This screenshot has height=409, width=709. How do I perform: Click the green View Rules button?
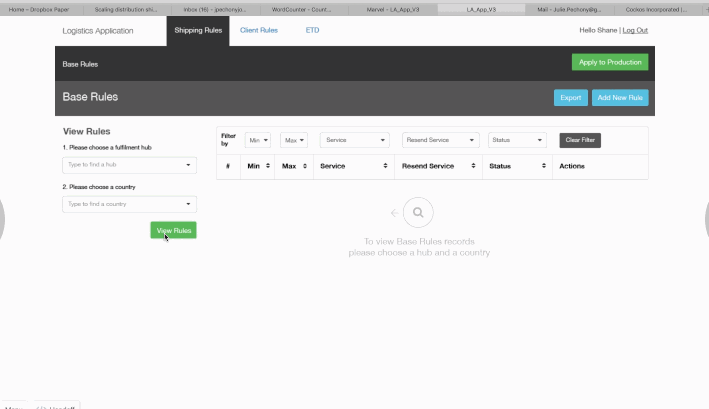point(174,230)
